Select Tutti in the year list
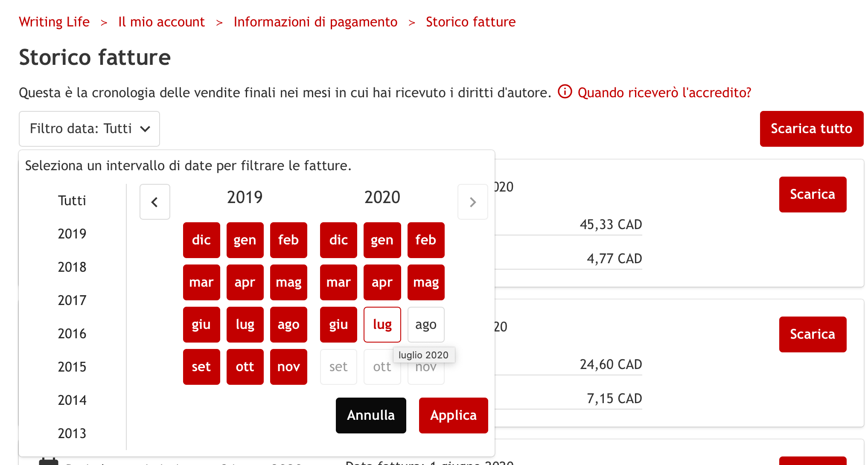Viewport: 868px width, 465px height. pyautogui.click(x=72, y=201)
